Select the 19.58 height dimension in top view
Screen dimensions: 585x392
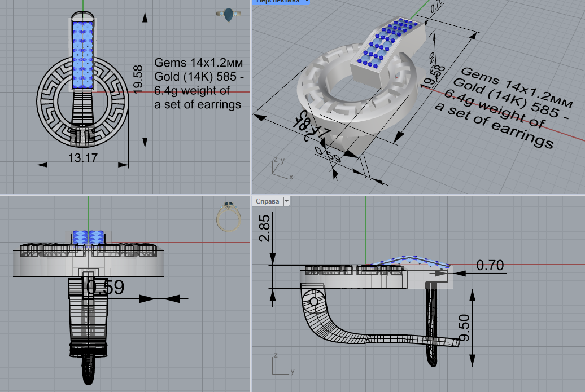[138, 80]
